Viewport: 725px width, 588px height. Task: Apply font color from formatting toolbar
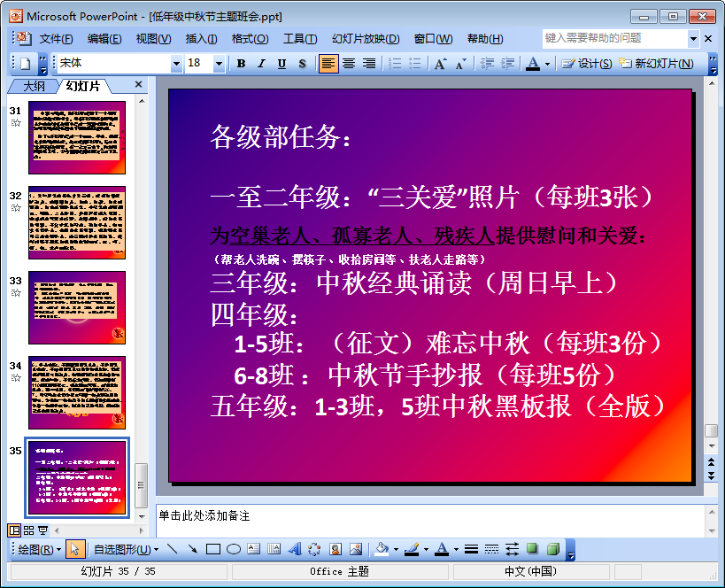(x=533, y=64)
